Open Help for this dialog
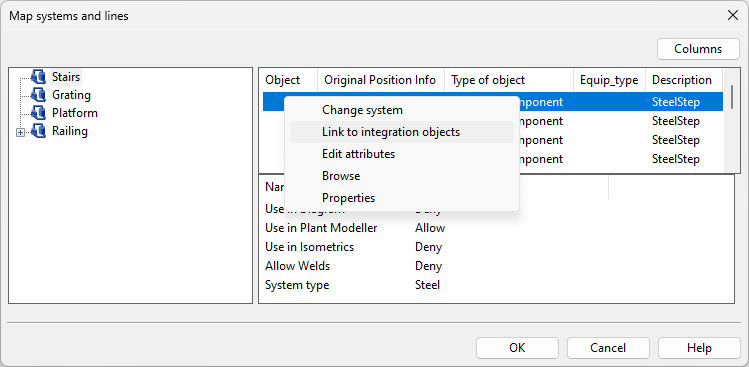 point(699,348)
